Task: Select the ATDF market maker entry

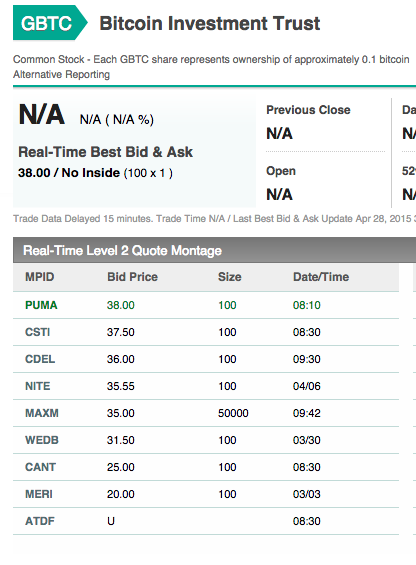Action: tap(40, 521)
